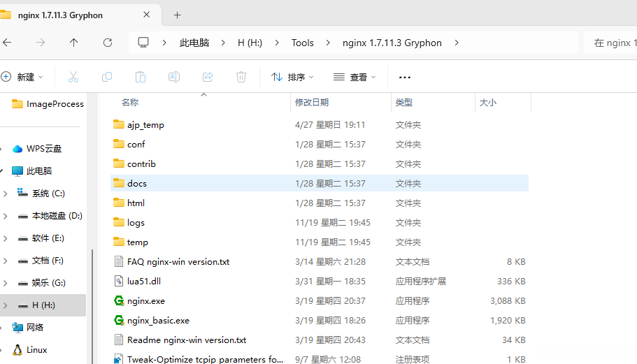This screenshot has width=637, height=364.
Task: Go up one folder level
Action: [x=73, y=43]
